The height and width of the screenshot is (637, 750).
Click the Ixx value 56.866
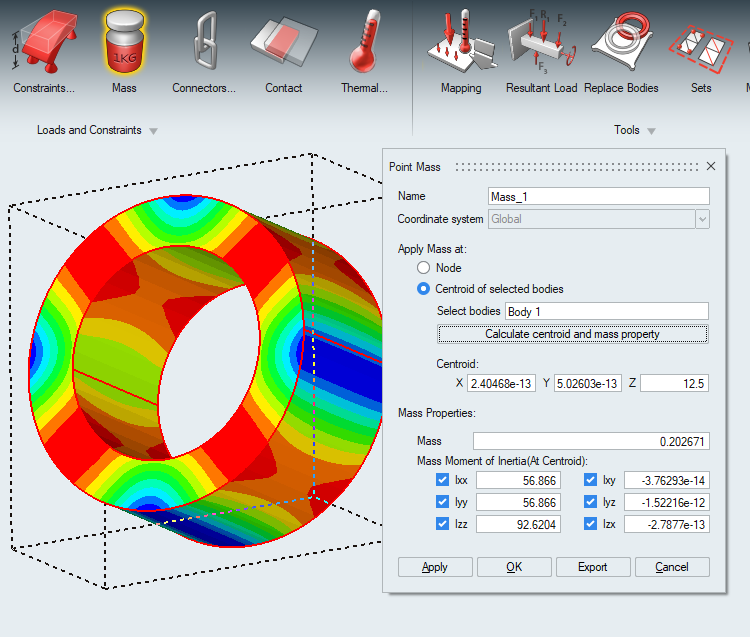tap(518, 480)
